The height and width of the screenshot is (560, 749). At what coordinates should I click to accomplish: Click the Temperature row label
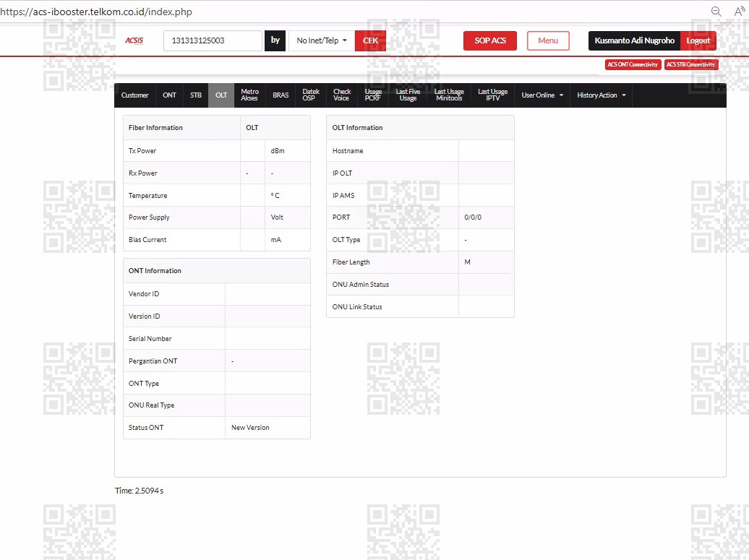coord(147,196)
